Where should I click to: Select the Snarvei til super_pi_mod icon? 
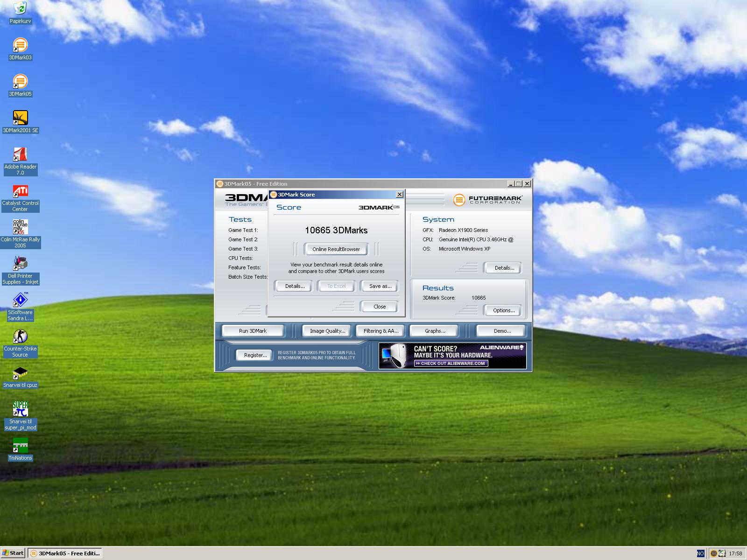(20, 416)
